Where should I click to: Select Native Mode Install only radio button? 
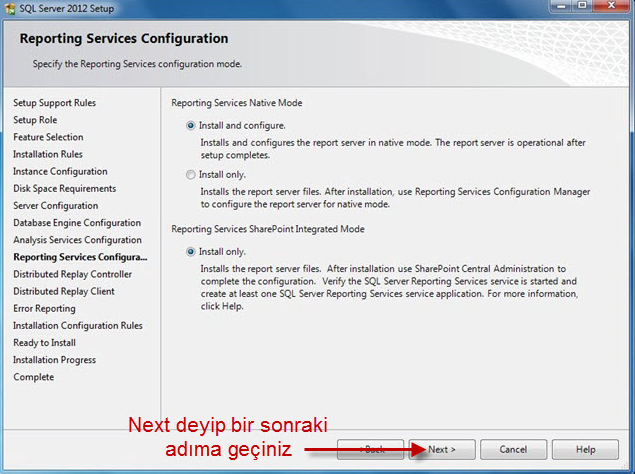(190, 175)
